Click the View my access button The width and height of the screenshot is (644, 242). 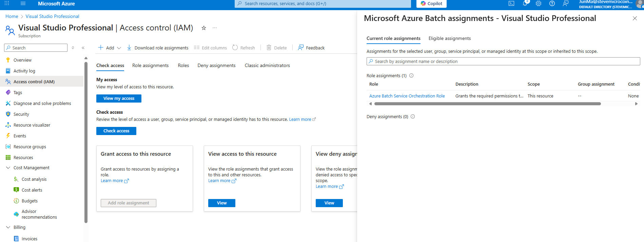click(x=119, y=98)
